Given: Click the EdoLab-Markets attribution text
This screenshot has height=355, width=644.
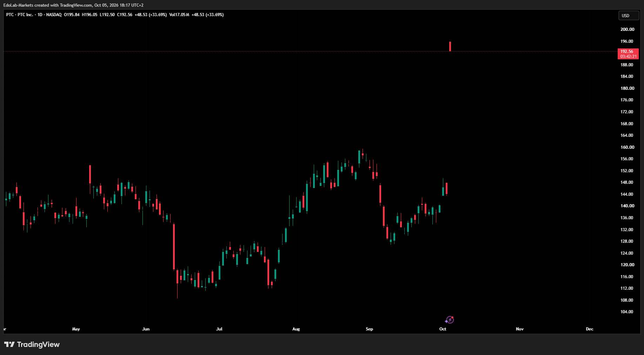Looking at the screenshot, I should pos(73,5).
